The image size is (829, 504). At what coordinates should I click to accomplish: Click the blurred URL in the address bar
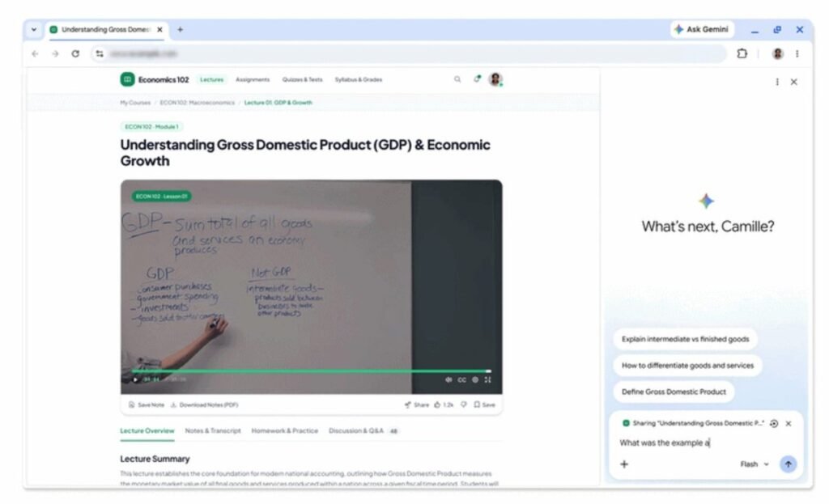pyautogui.click(x=144, y=54)
